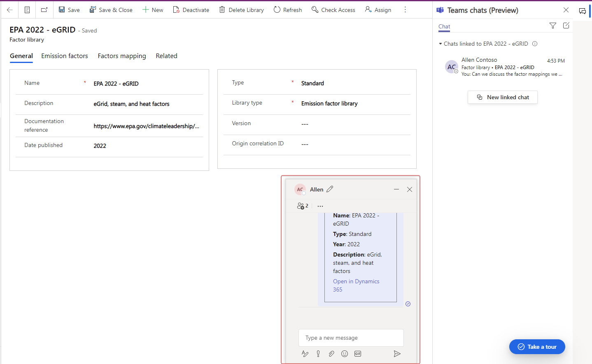Image resolution: width=592 pixels, height=364 pixels.
Task: Click the Type a new message box
Action: point(351,338)
